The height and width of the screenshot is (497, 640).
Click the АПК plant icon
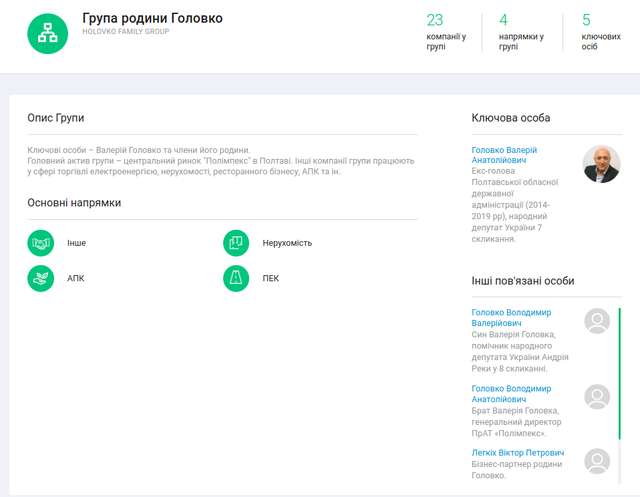click(x=41, y=278)
